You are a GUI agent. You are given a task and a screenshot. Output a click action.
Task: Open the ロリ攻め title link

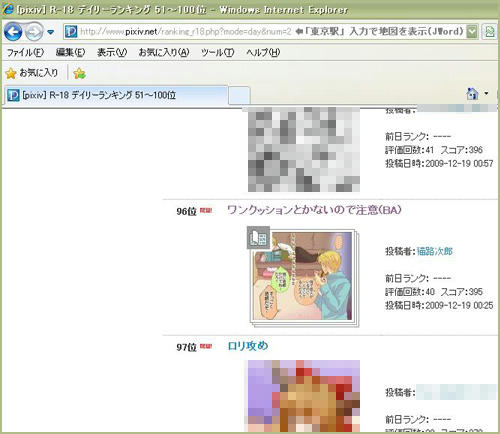[x=248, y=346]
